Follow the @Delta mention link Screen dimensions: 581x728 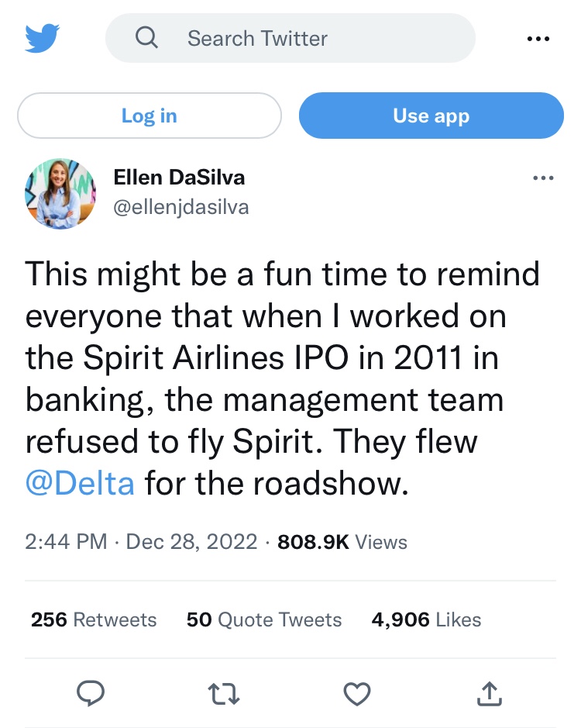80,485
